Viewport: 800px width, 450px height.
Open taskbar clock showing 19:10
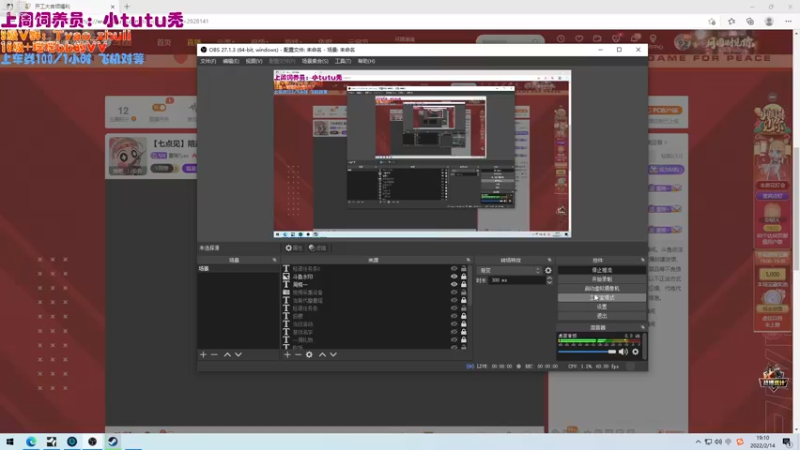(x=762, y=442)
